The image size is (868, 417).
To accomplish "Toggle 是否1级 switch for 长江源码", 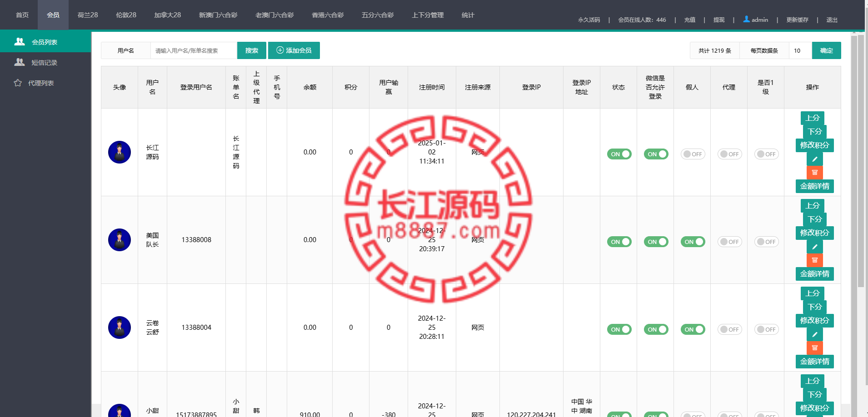I will tap(766, 154).
